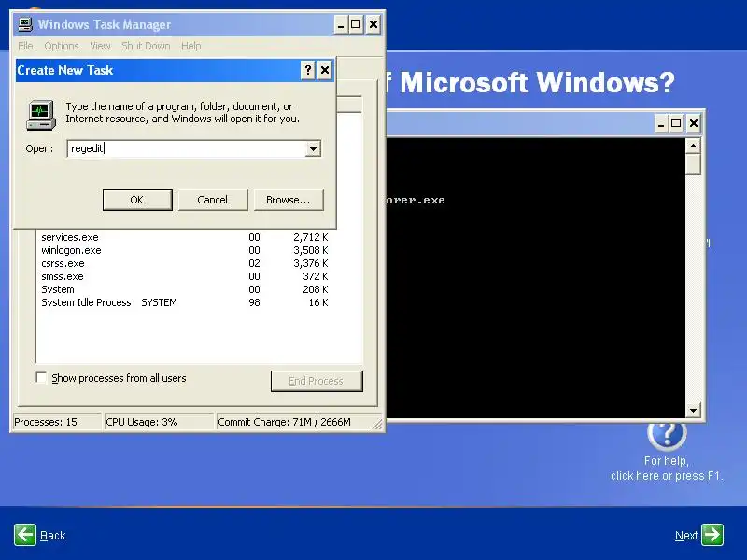Click the Run computer icon in Create New Task

tap(41, 115)
